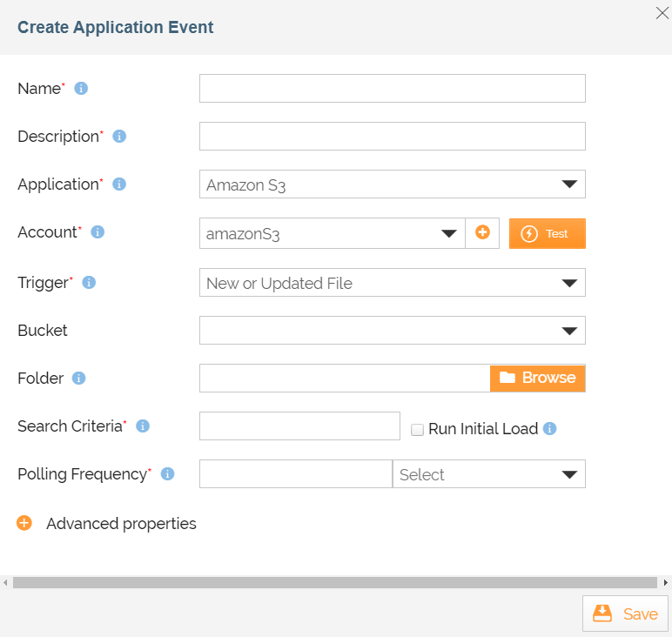Click the info icon beside Folder

(78, 379)
